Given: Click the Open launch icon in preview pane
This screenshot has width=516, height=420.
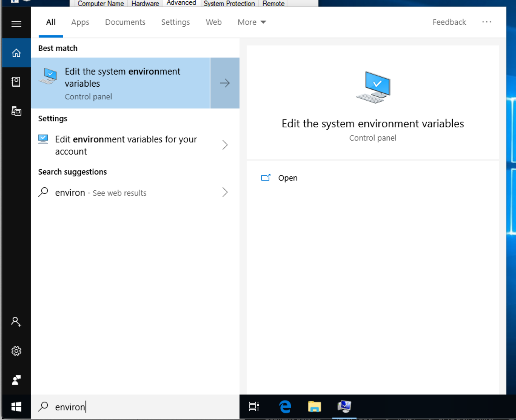Looking at the screenshot, I should coord(266,178).
